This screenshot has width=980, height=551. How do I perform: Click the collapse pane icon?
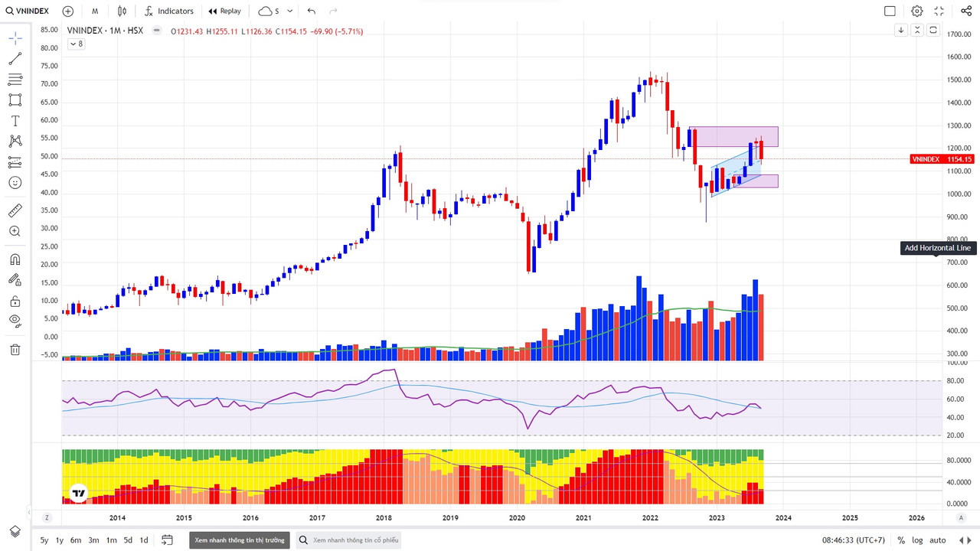tap(917, 30)
